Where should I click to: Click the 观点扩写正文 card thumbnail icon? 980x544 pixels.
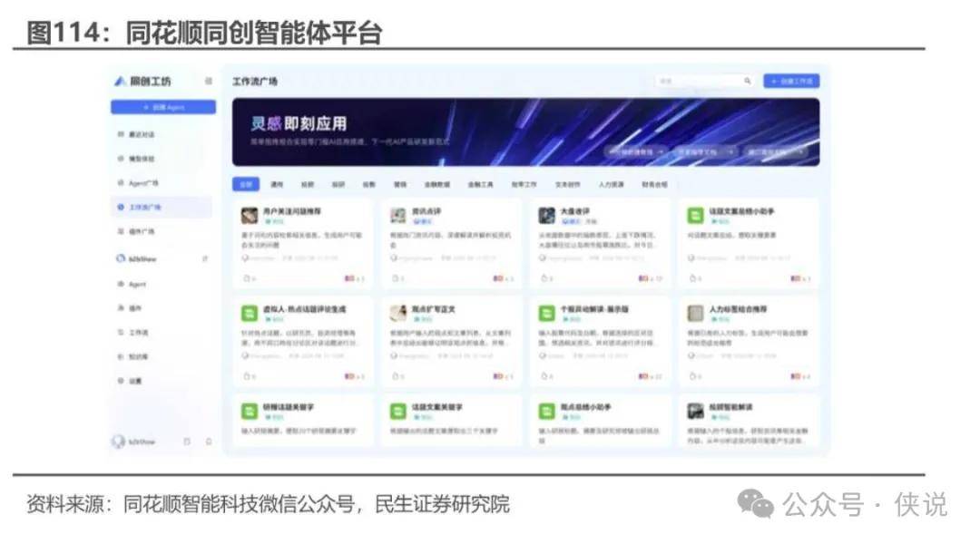click(398, 313)
